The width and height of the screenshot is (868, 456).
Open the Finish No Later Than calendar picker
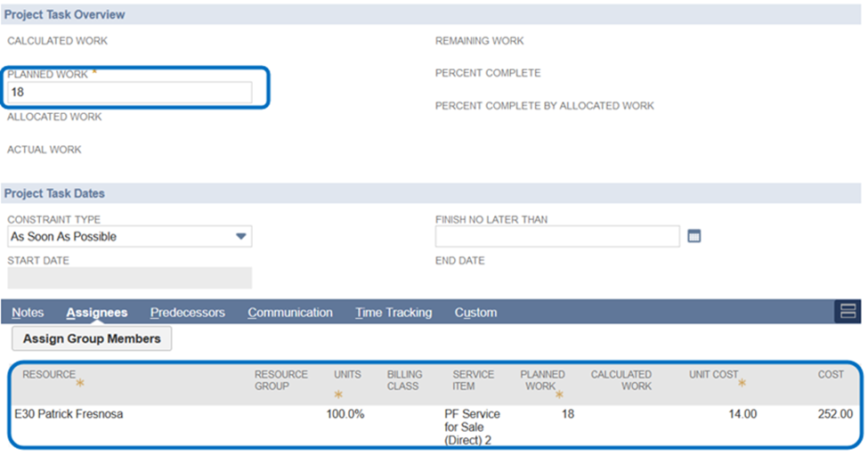[x=694, y=237]
